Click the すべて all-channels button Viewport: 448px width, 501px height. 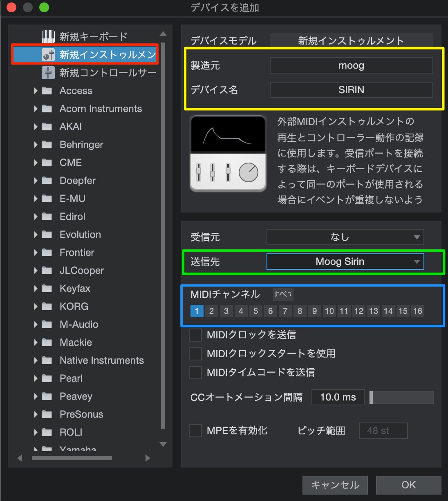coord(283,294)
